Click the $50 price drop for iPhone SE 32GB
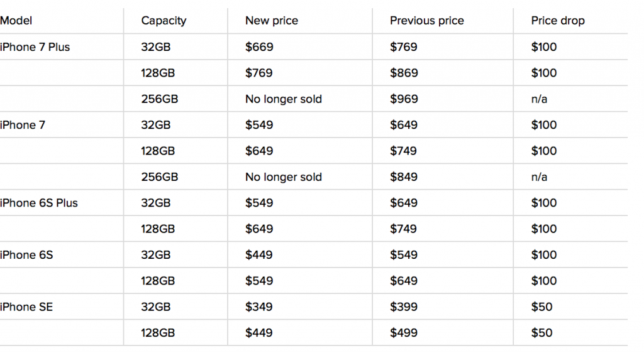This screenshot has width=644, height=353. 541,307
